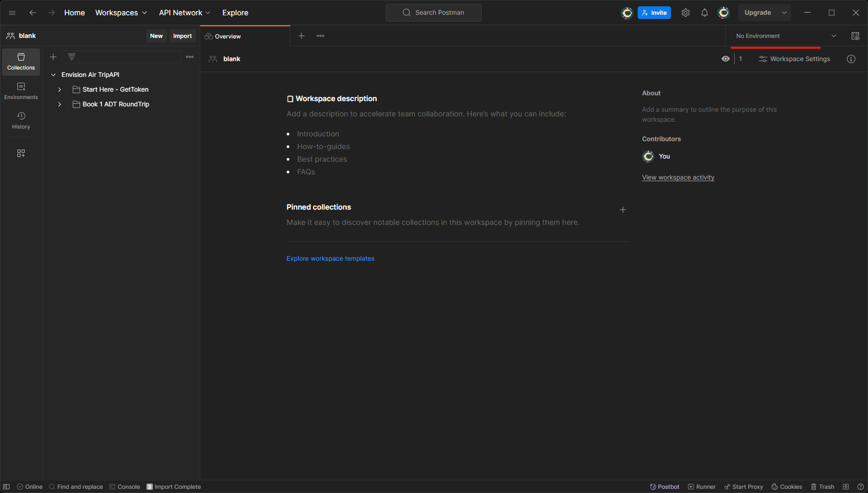The image size is (868, 493).
Task: Open Workspace Settings
Action: coord(794,59)
